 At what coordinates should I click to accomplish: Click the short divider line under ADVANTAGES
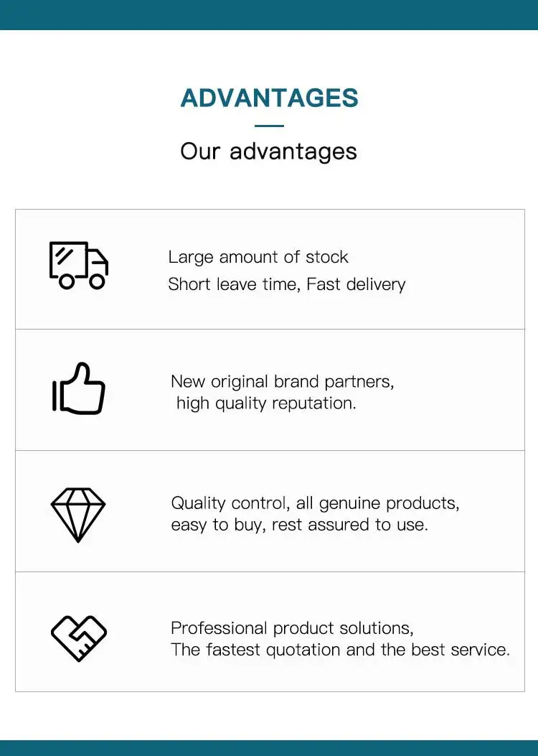click(269, 126)
